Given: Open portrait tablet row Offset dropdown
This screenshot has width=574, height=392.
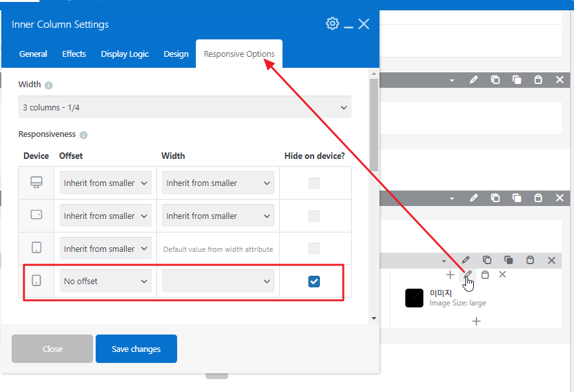Looking at the screenshot, I should (x=105, y=249).
